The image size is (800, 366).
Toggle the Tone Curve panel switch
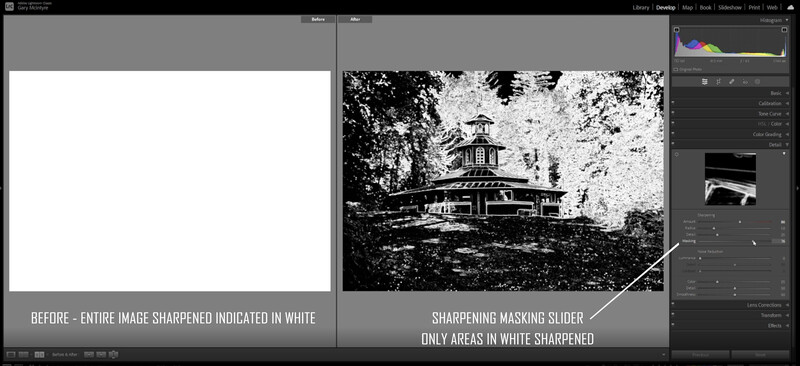click(x=673, y=113)
